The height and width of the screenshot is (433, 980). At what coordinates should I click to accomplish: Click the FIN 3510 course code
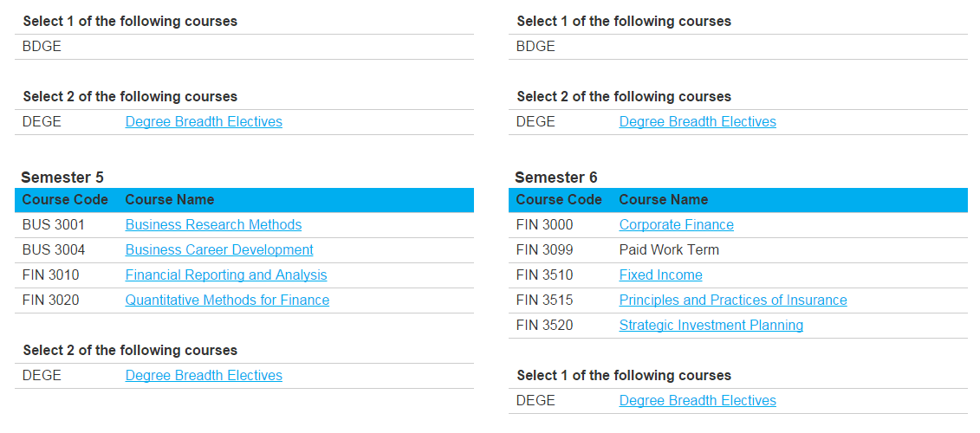544,275
